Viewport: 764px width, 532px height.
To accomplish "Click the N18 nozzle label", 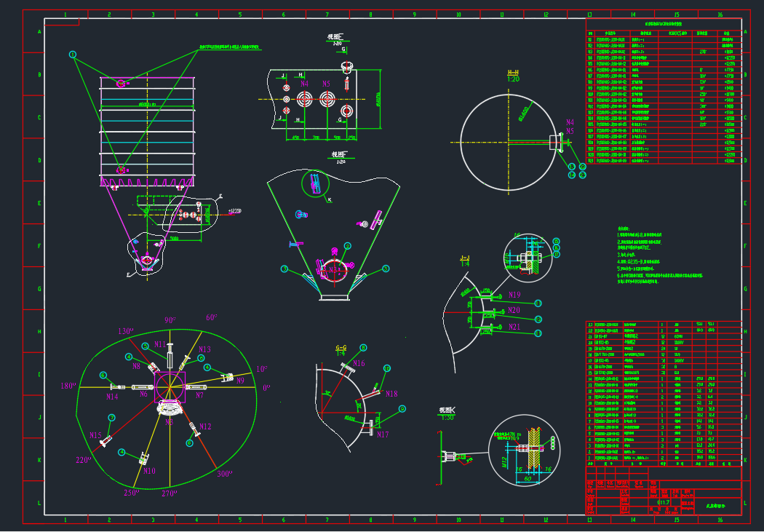I will (x=391, y=394).
